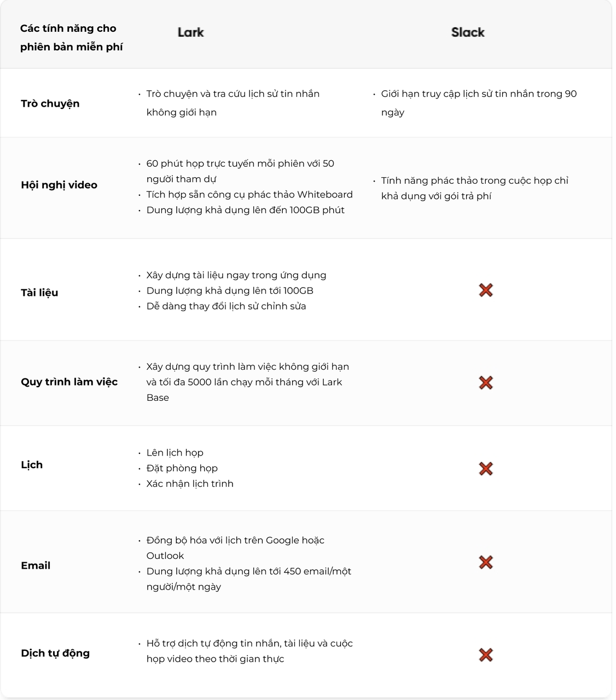Click the red X in the Tài liệu row
The height and width of the screenshot is (700, 616).
tap(486, 290)
